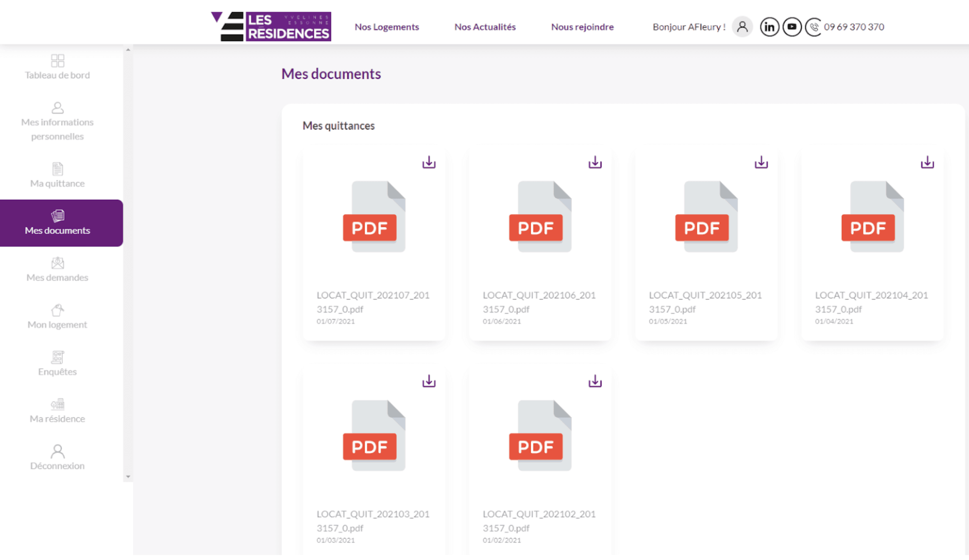This screenshot has height=560, width=969.
Task: Open the YouTube channel icon
Action: pyautogui.click(x=792, y=27)
